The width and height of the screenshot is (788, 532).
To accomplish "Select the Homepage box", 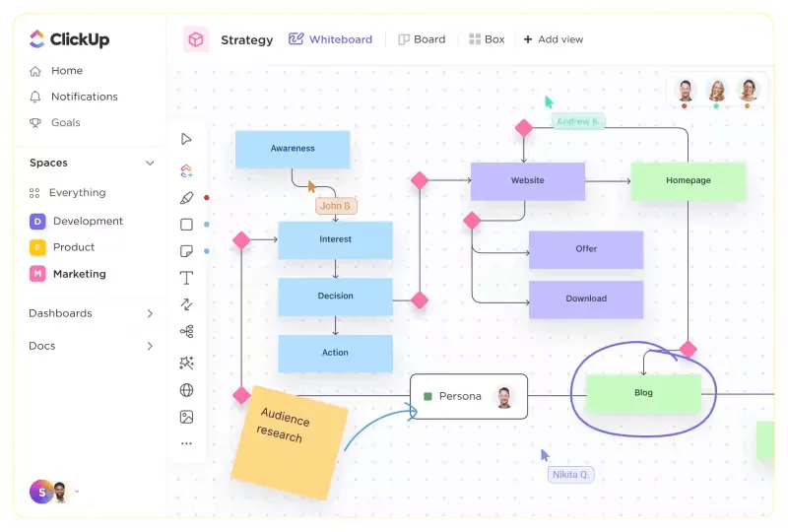I will point(688,181).
